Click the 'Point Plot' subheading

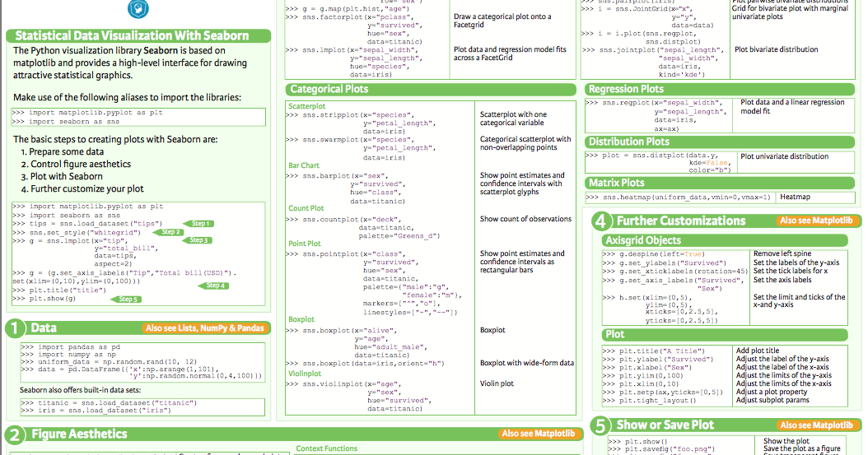coord(305,244)
